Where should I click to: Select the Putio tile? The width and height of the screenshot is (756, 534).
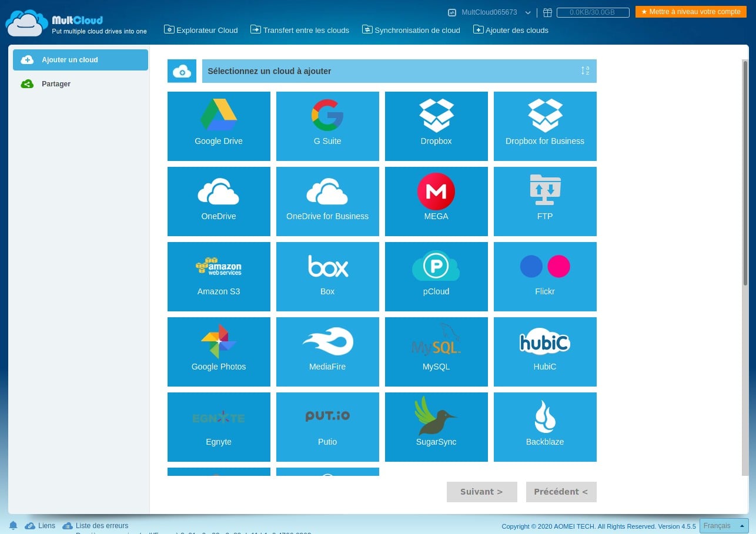coord(327,426)
